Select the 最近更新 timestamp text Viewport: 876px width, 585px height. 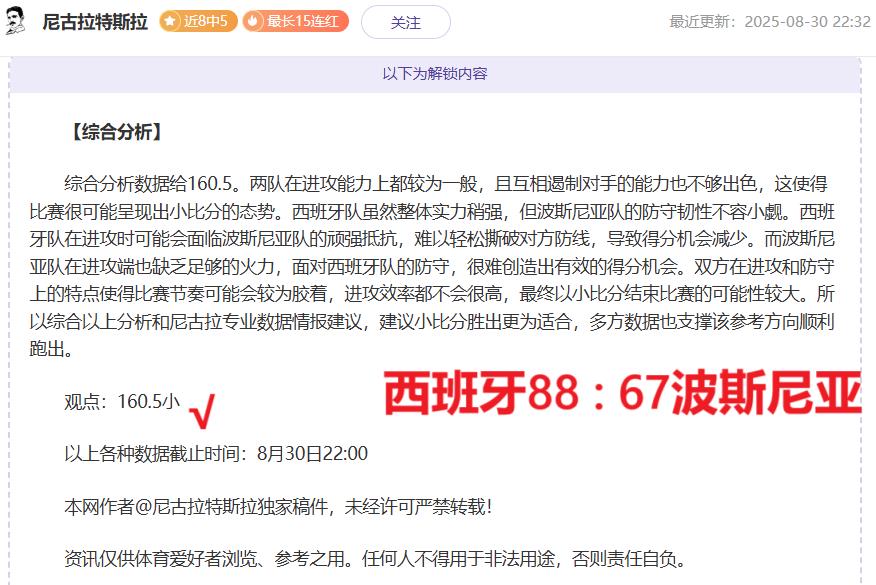770,22
